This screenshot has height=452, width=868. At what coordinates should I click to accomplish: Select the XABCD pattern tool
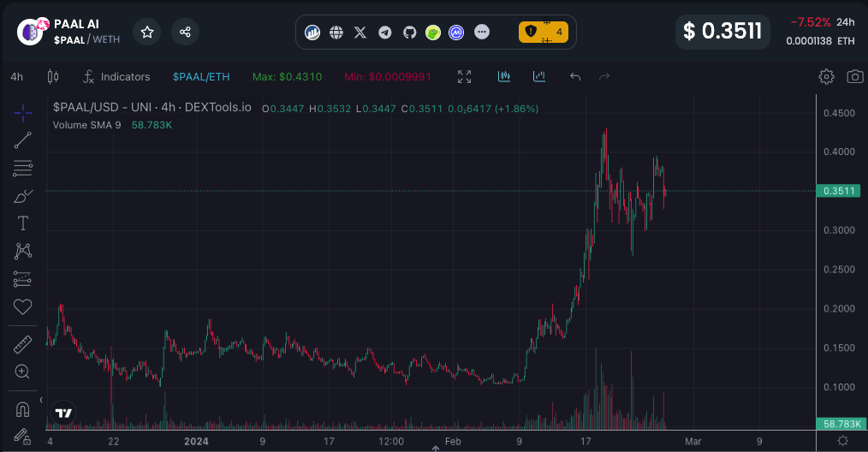(23, 251)
